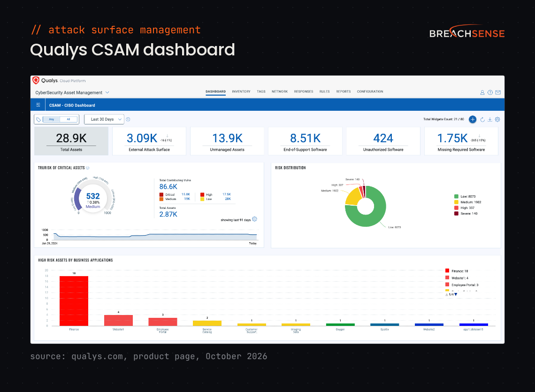535x392 pixels.
Task: Expand the CyberSecurity Asset Management module picker
Action: 72,92
